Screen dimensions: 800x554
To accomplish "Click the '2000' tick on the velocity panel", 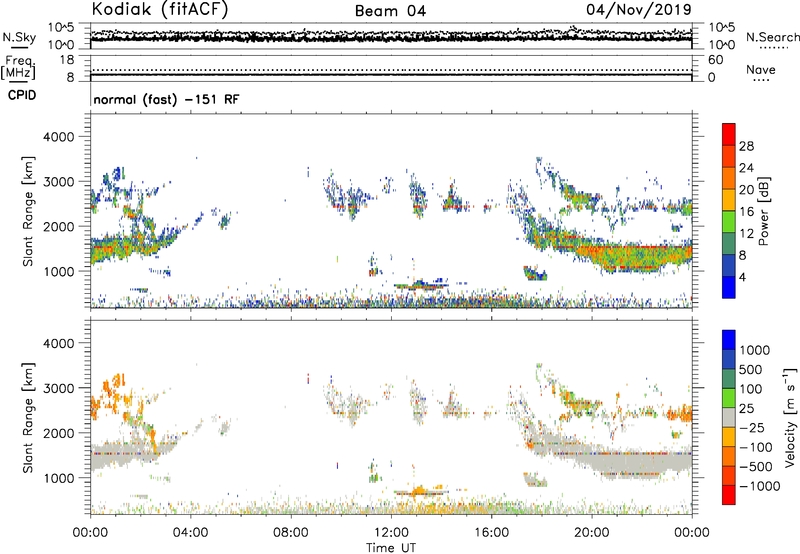I will click(59, 433).
